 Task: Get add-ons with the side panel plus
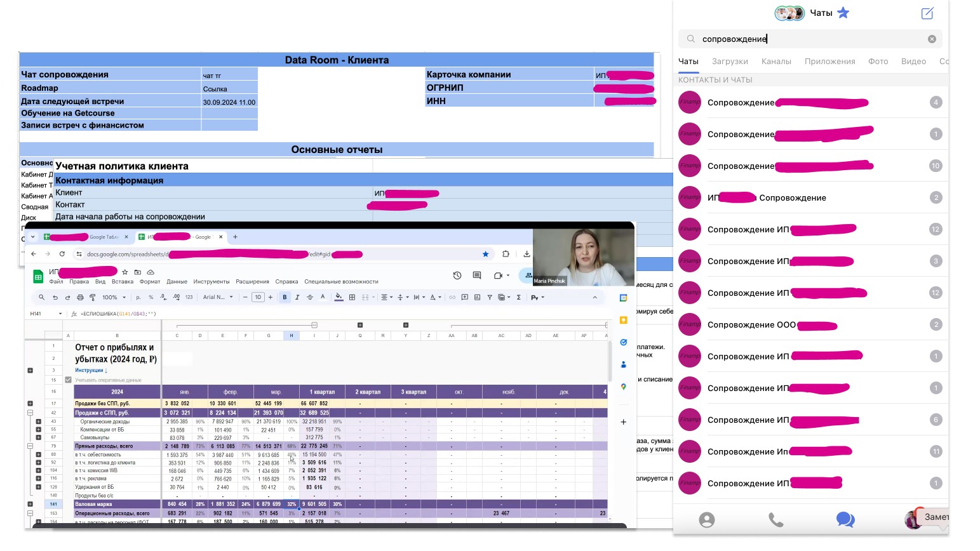point(624,422)
